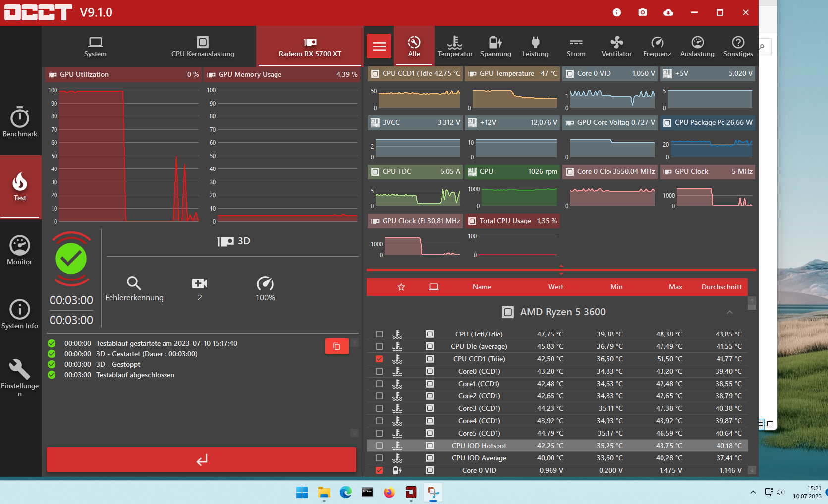
Task: Enable the CPU (Tctl/Tdie) checkbox
Action: [x=379, y=334]
